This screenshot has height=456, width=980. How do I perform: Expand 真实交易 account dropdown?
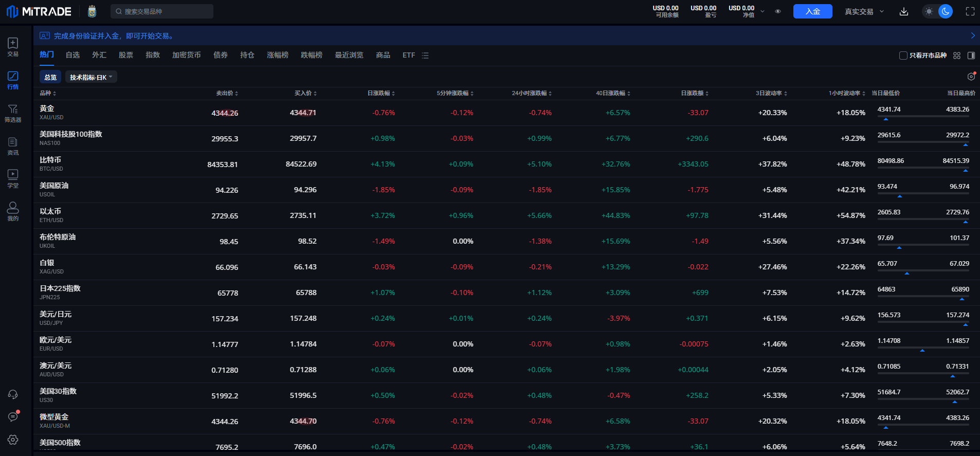[x=864, y=11]
